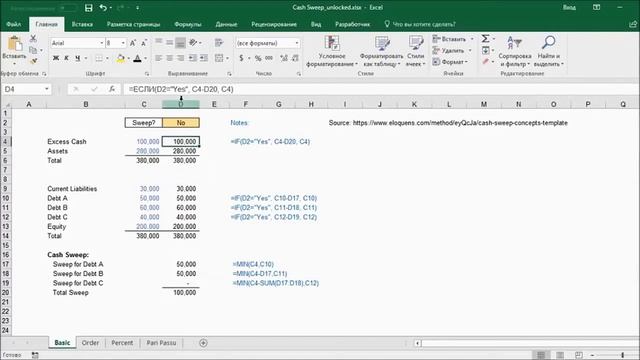Click in the formula bar text
The height and width of the screenshot is (360, 640).
coord(180,89)
